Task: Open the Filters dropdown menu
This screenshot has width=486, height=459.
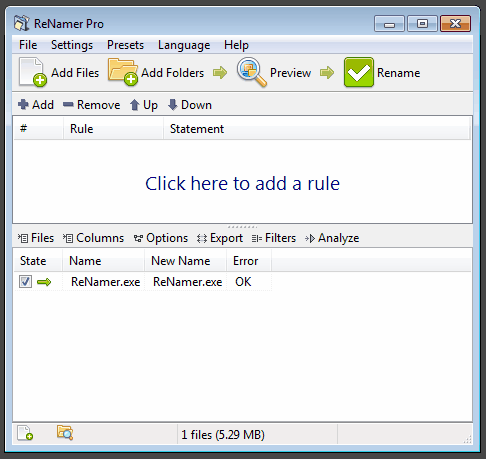Action: [274, 238]
